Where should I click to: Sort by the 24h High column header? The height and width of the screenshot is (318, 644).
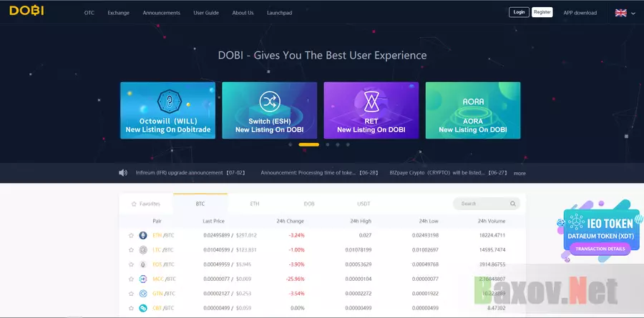click(361, 221)
